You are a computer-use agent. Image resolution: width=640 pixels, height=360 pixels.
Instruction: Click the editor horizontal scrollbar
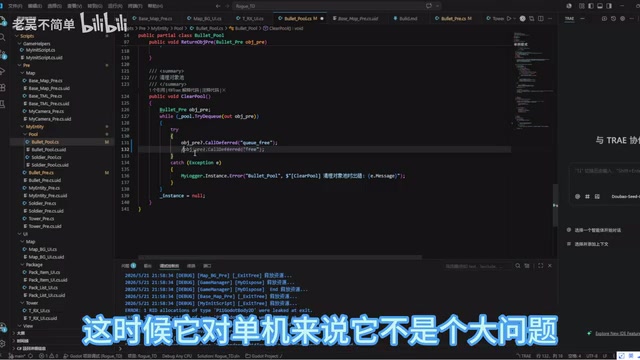(280, 257)
